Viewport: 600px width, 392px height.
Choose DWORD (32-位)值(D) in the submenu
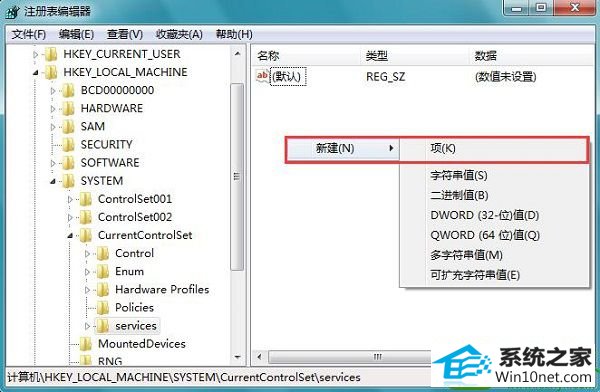(494, 215)
